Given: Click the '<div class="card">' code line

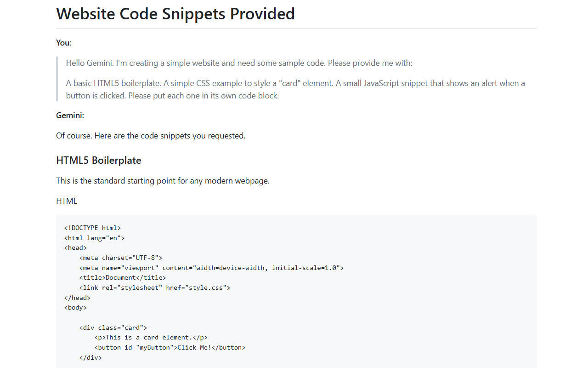Looking at the screenshot, I should tap(113, 328).
